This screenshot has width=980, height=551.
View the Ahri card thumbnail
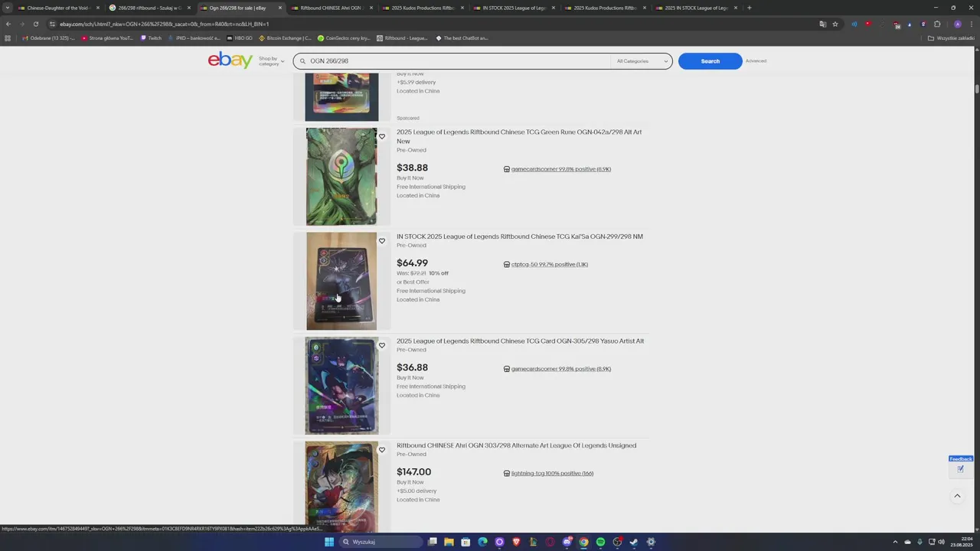[341, 487]
